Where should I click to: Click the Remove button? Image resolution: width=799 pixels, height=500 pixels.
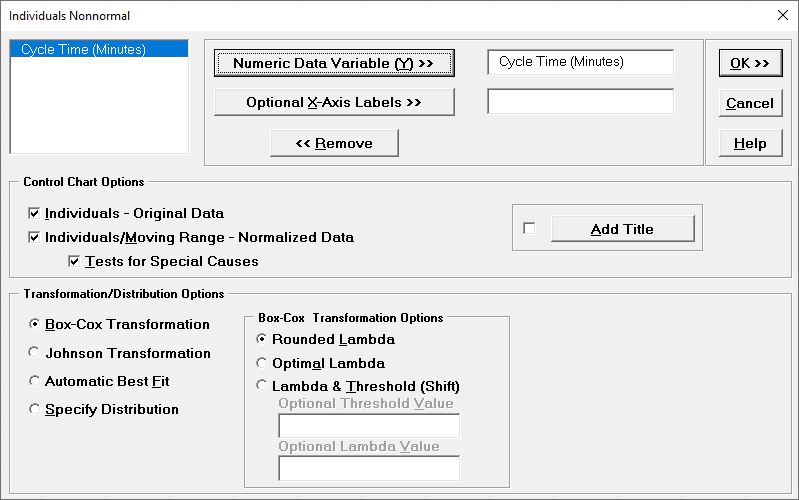coord(334,143)
